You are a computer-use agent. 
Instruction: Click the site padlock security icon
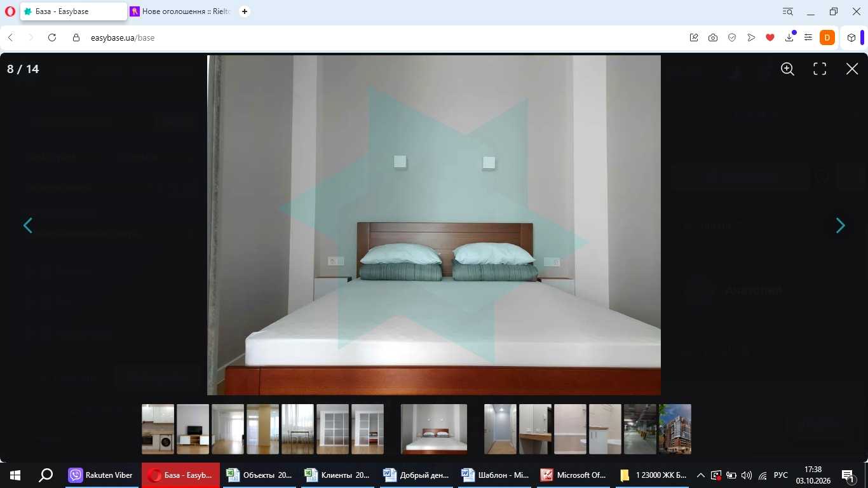pyautogui.click(x=76, y=37)
